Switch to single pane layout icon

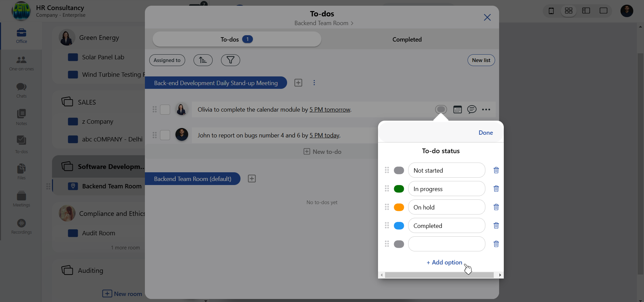click(603, 11)
